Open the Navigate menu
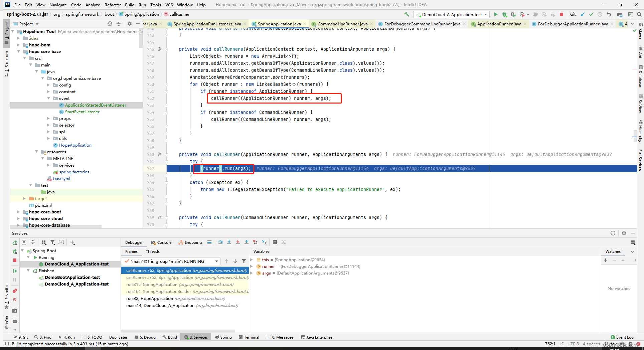Viewport: 644px width, 350px height. [x=58, y=5]
